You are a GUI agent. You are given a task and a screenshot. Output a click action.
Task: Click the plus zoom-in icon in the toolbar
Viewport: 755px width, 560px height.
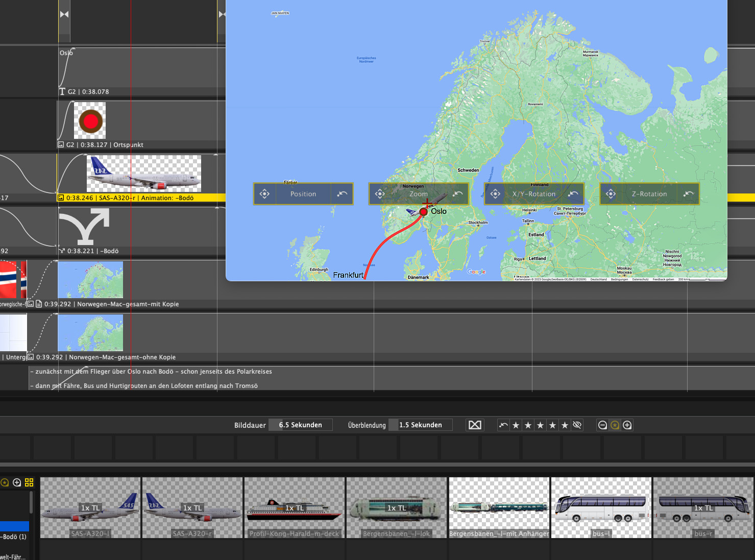pyautogui.click(x=627, y=425)
